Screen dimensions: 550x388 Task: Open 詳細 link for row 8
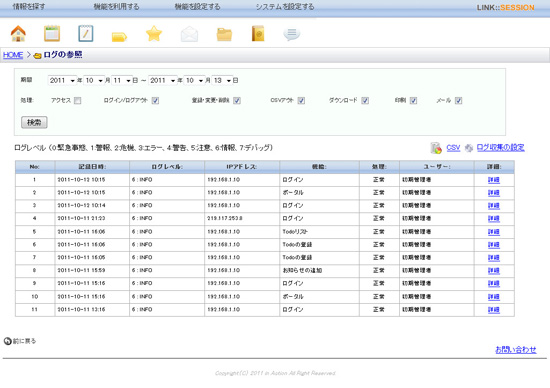(x=494, y=270)
